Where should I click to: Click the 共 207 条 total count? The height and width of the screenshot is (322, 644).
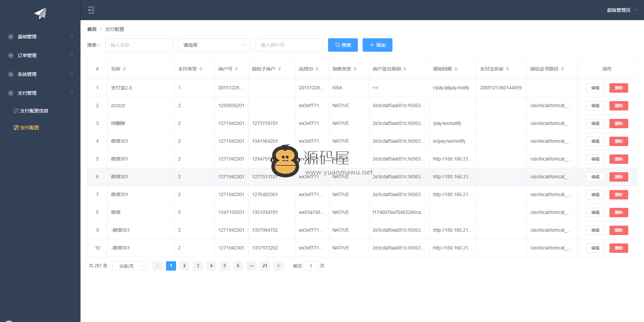click(x=98, y=266)
